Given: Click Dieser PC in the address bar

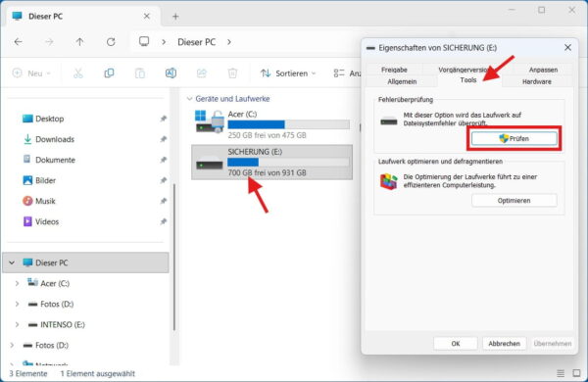Looking at the screenshot, I should pyautogui.click(x=197, y=42).
